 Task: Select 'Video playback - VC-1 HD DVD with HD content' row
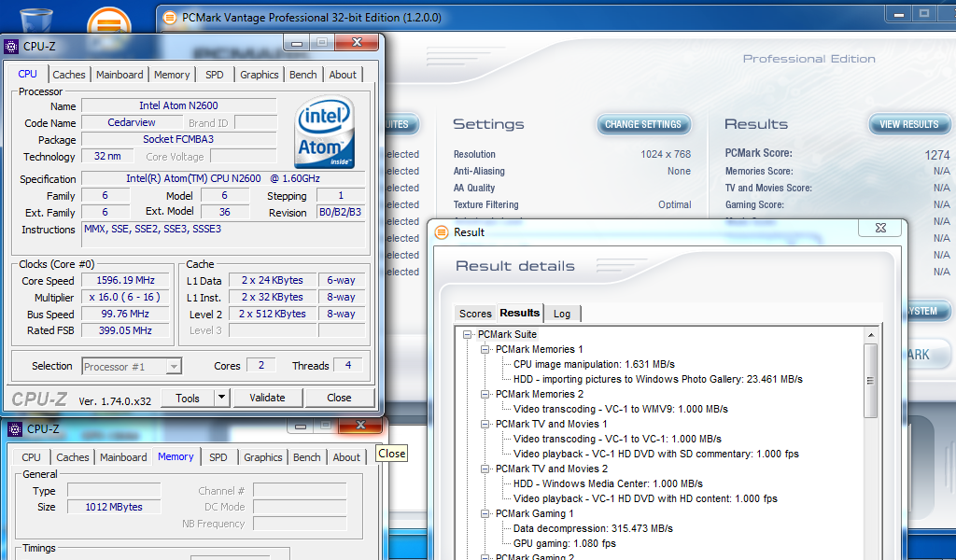pos(645,498)
